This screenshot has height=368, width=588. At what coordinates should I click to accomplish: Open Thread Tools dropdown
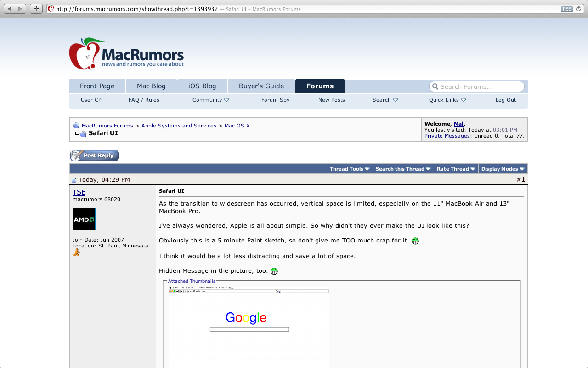(350, 169)
